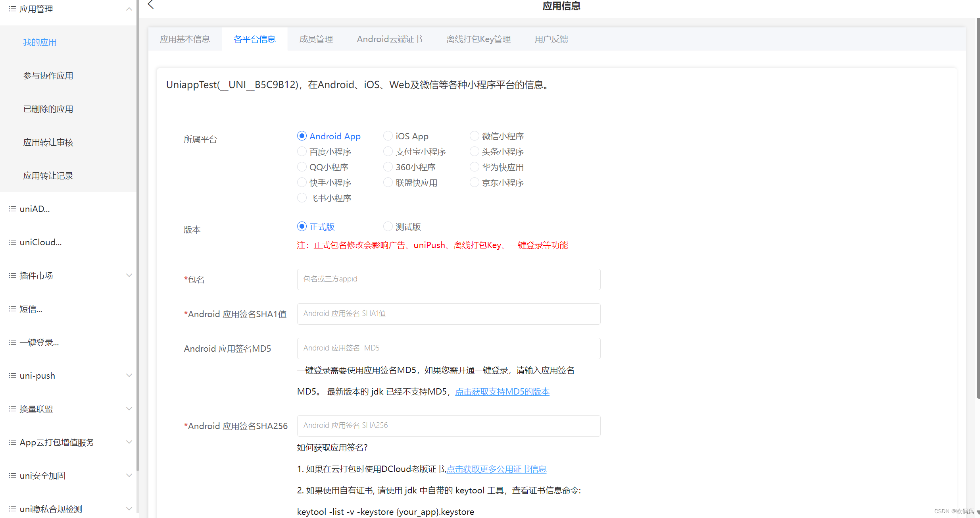Click the list icon beside App云打包增值服务
The width and height of the screenshot is (980, 518).
click(x=12, y=442)
